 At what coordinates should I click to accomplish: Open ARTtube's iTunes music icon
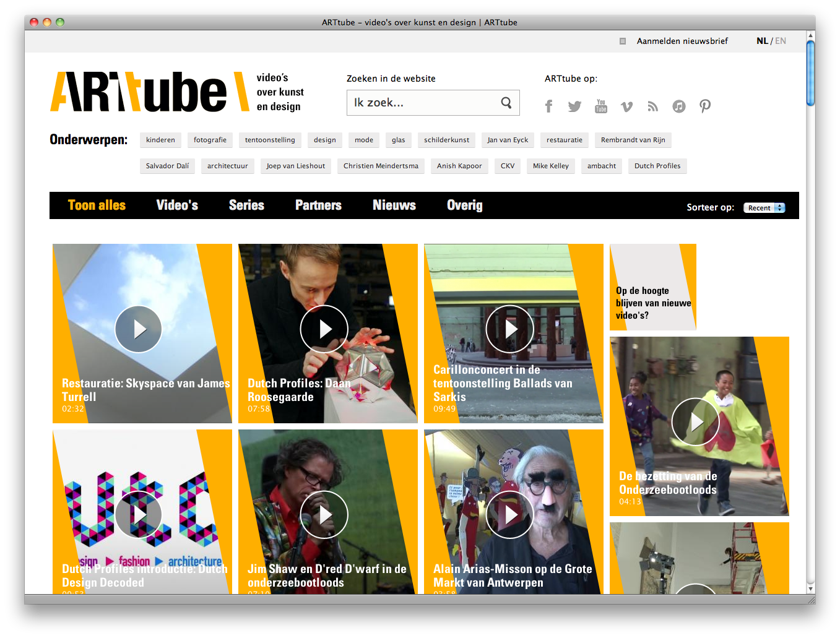click(679, 106)
